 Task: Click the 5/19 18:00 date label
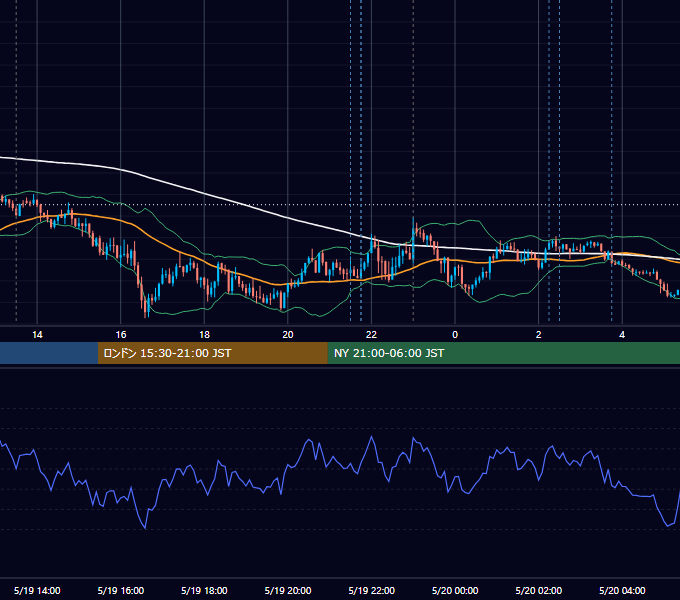click(204, 590)
